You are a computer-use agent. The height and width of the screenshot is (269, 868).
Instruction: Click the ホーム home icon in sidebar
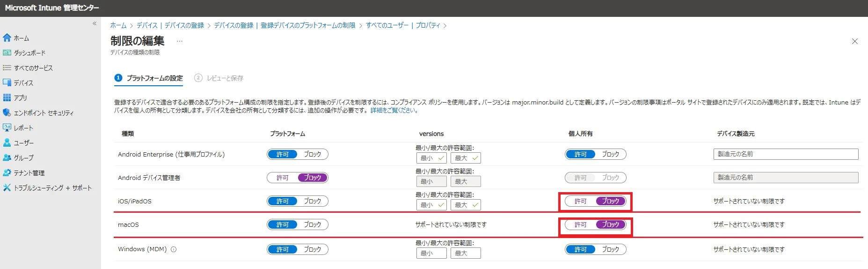pyautogui.click(x=7, y=37)
